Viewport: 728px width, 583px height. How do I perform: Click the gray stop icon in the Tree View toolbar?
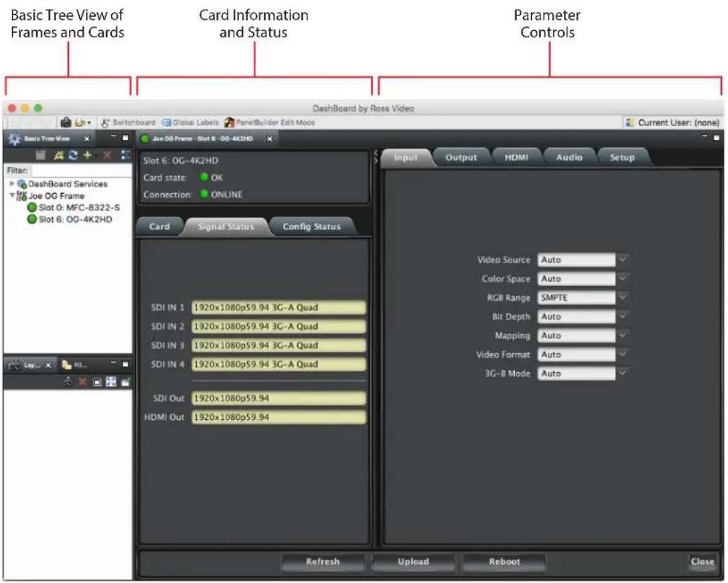coord(41,155)
